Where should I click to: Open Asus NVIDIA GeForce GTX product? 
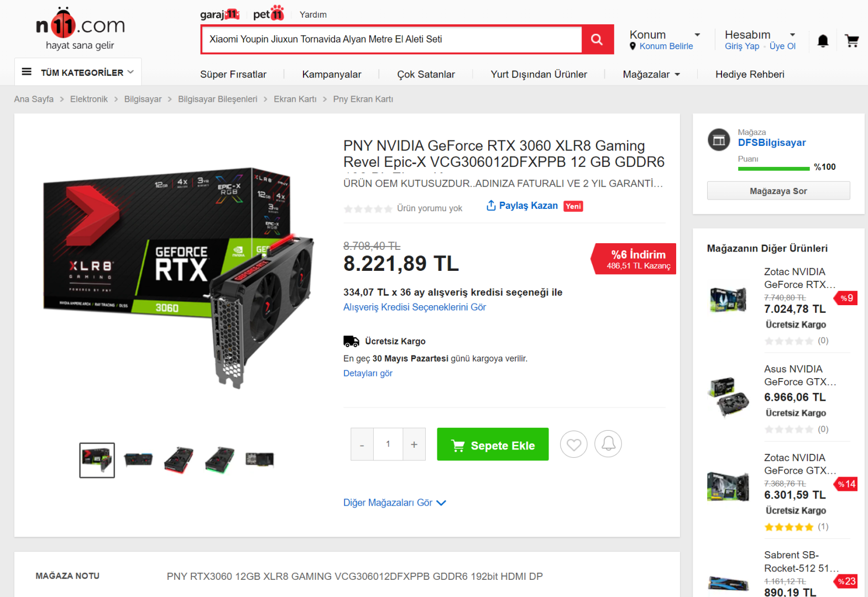point(800,375)
